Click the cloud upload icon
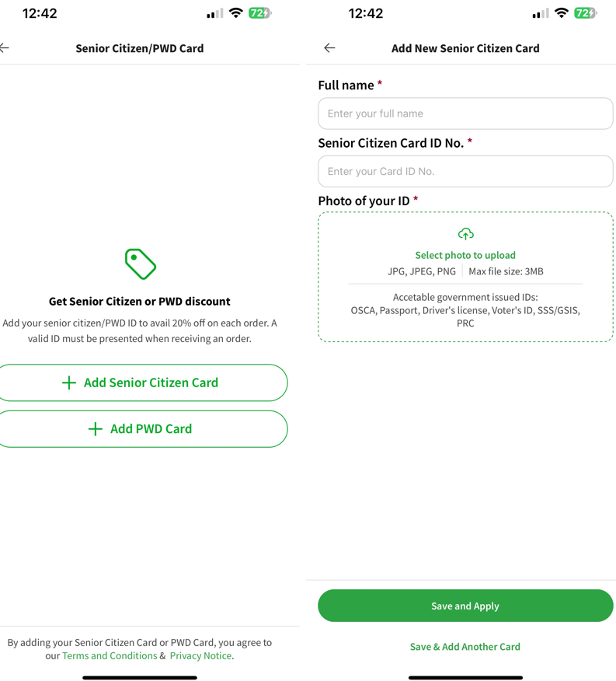Viewport: 616px width, 681px height. tap(465, 234)
